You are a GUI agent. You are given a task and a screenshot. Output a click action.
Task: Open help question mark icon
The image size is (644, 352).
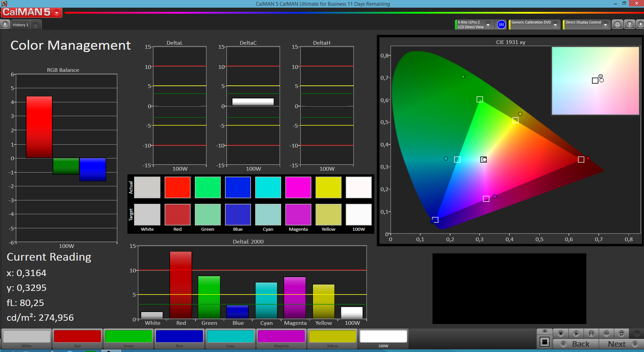pyautogui.click(x=630, y=24)
